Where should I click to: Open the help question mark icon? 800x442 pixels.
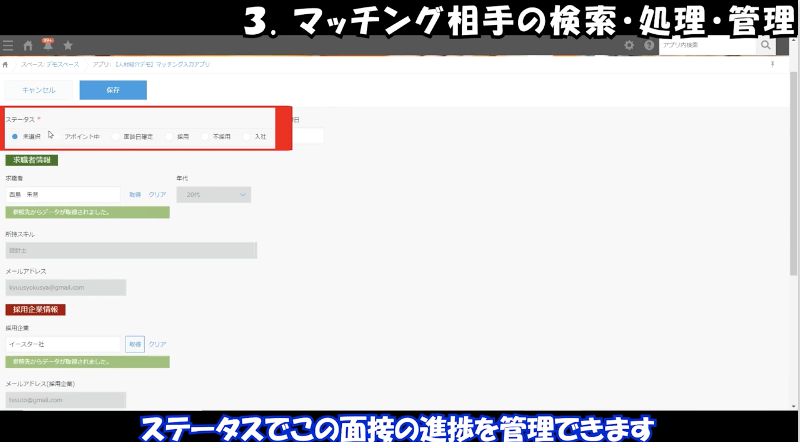point(649,45)
